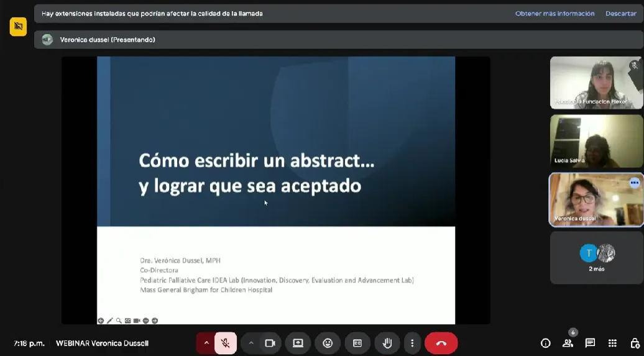Select Veronica dussel video tile
Viewport: 644px width, 356px height.
tap(596, 199)
